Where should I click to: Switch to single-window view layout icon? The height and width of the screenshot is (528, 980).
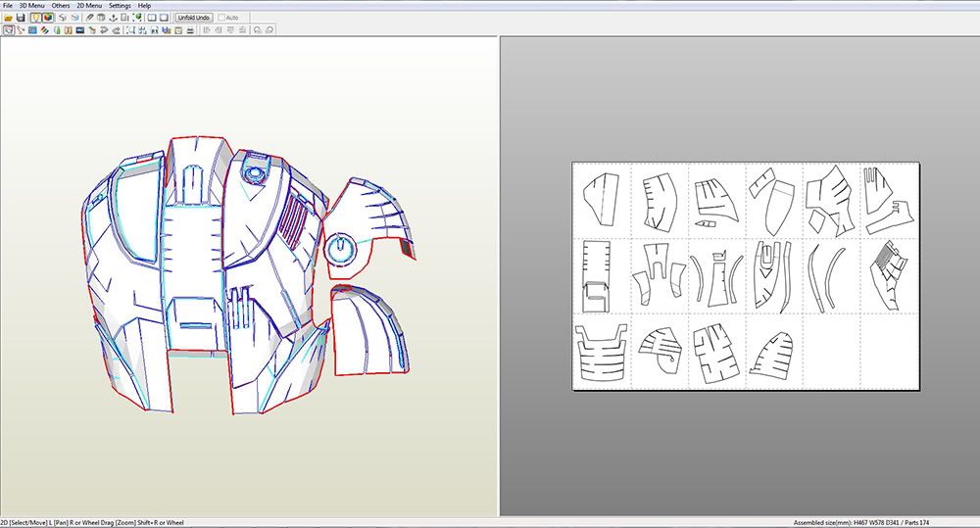point(151,18)
